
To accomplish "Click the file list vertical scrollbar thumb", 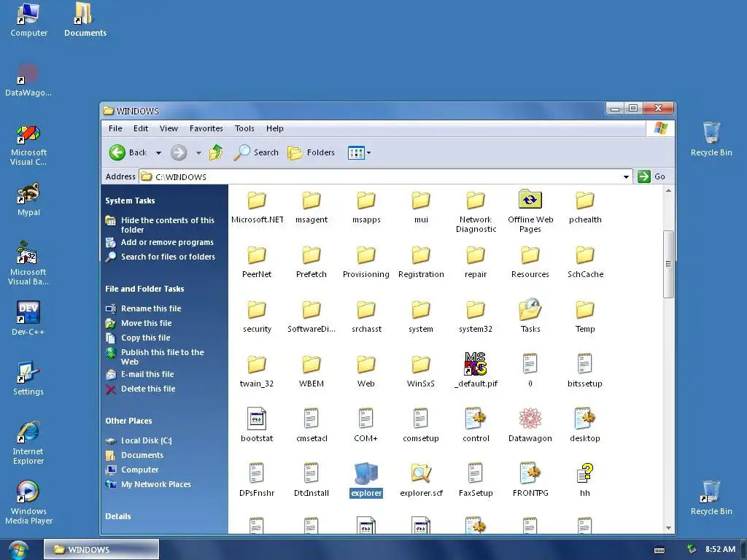I will 668,264.
